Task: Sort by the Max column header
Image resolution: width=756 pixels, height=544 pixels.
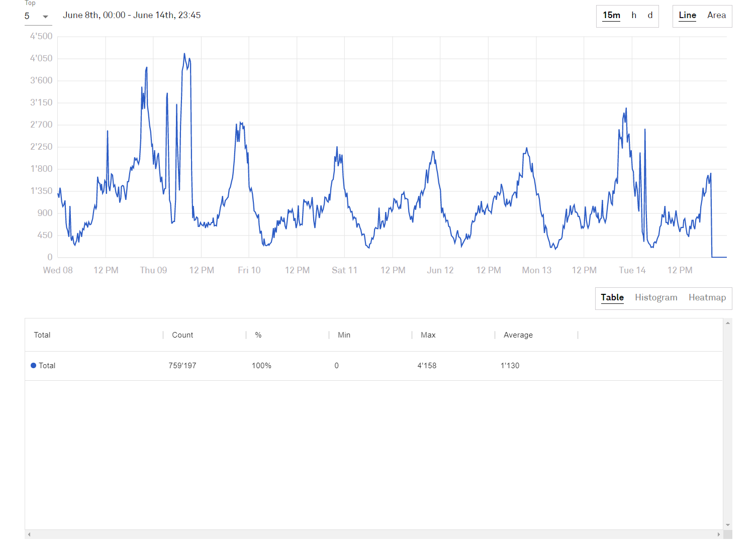Action: tap(428, 335)
